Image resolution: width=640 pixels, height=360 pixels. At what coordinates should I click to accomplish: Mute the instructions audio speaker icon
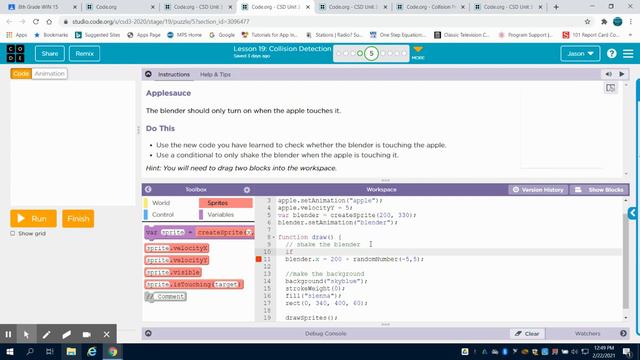[x=608, y=74]
